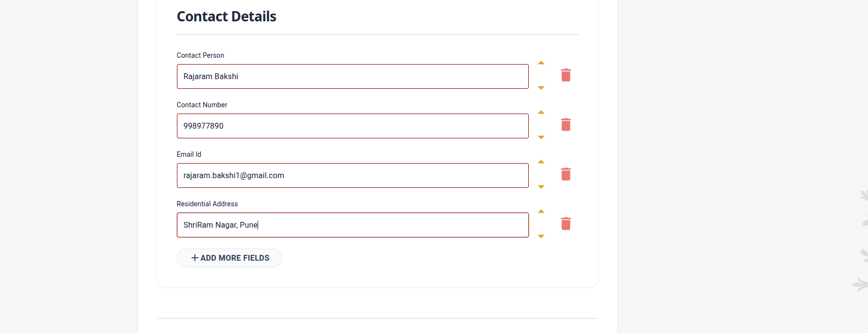This screenshot has width=868, height=333.
Task: Click into the Contact Number input
Action: click(x=352, y=126)
